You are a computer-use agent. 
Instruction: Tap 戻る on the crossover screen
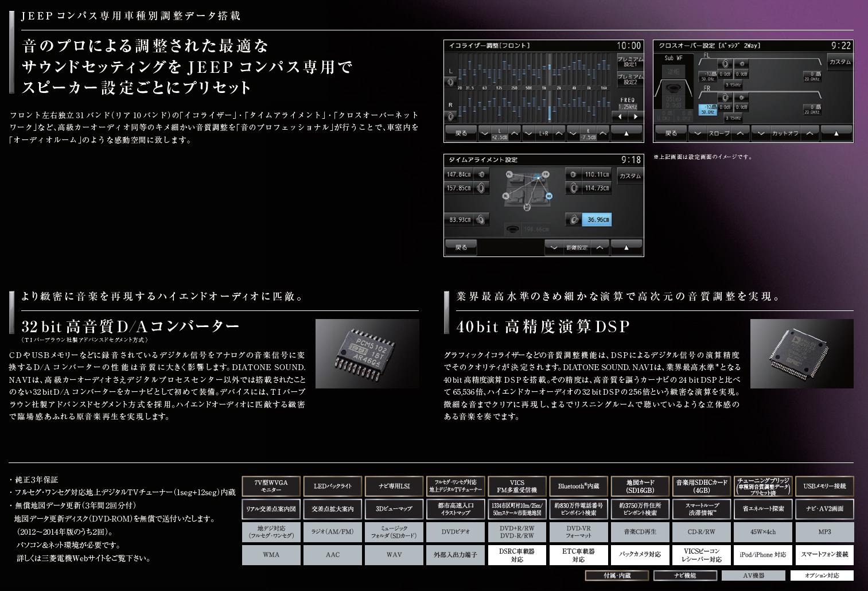[x=671, y=133]
